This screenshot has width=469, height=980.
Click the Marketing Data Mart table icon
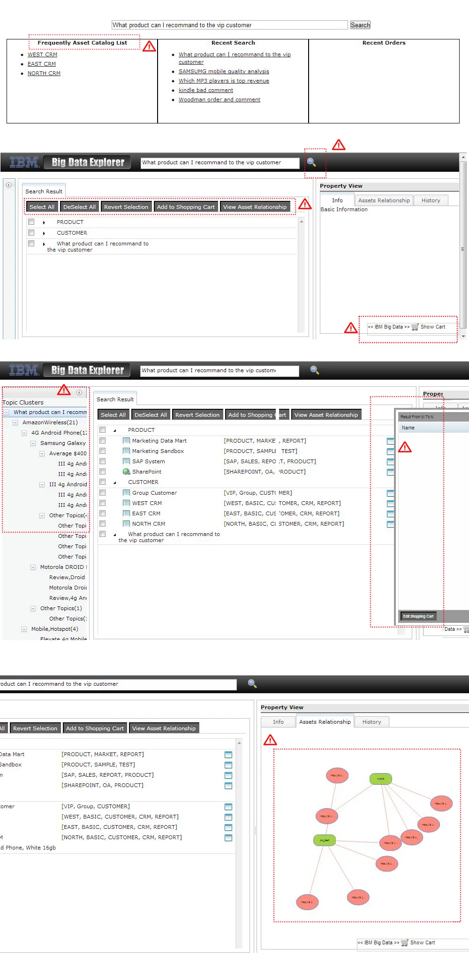(x=126, y=441)
